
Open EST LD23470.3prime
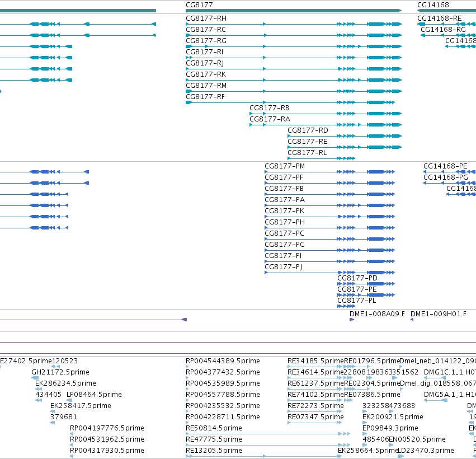click(426, 451)
